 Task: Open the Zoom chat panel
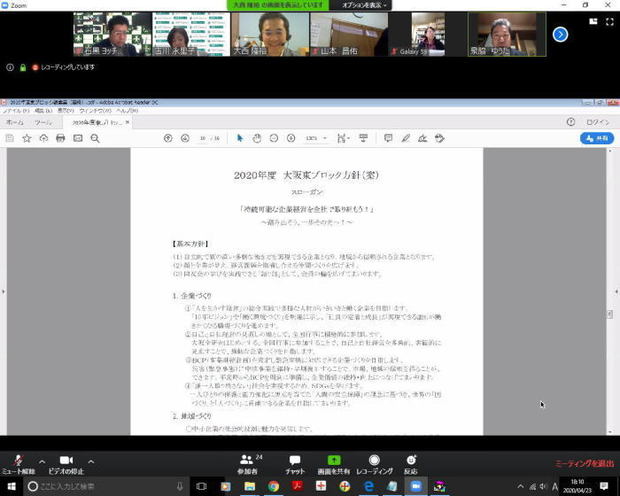(295, 464)
